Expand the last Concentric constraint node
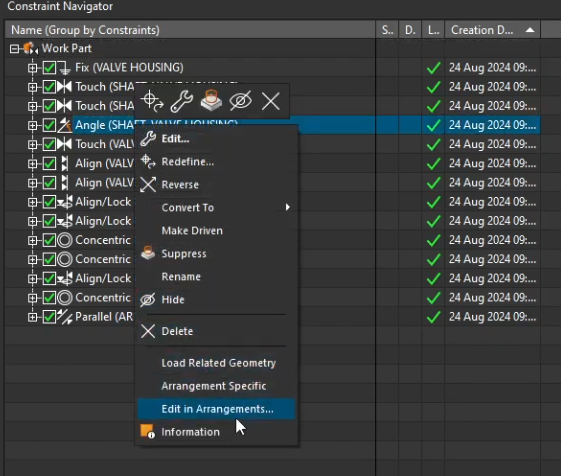 tap(33, 298)
